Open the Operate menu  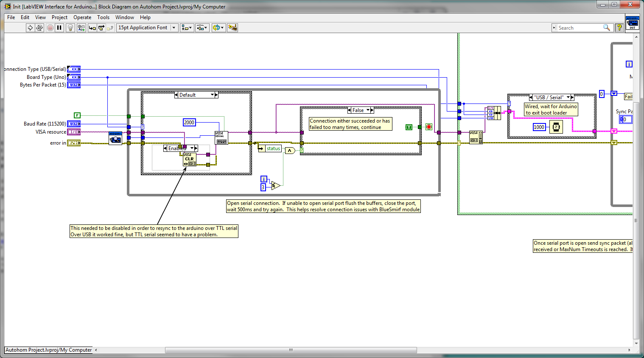coord(82,17)
